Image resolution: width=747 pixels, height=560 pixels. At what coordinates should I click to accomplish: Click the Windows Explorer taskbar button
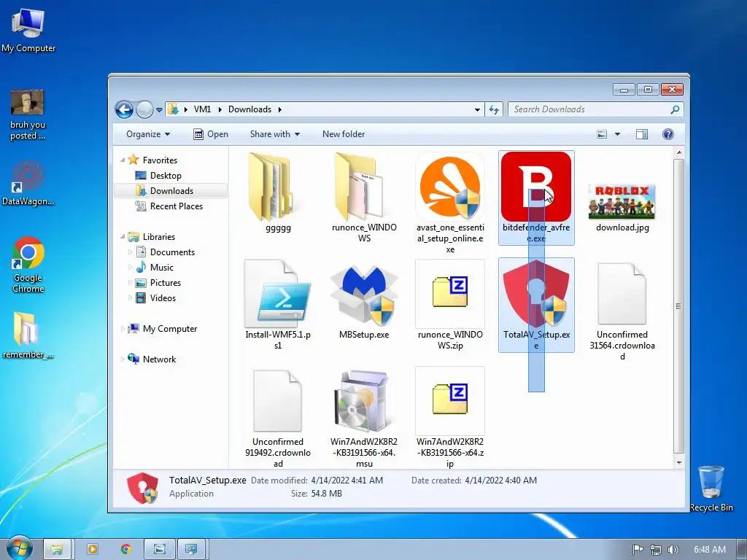[x=57, y=549]
